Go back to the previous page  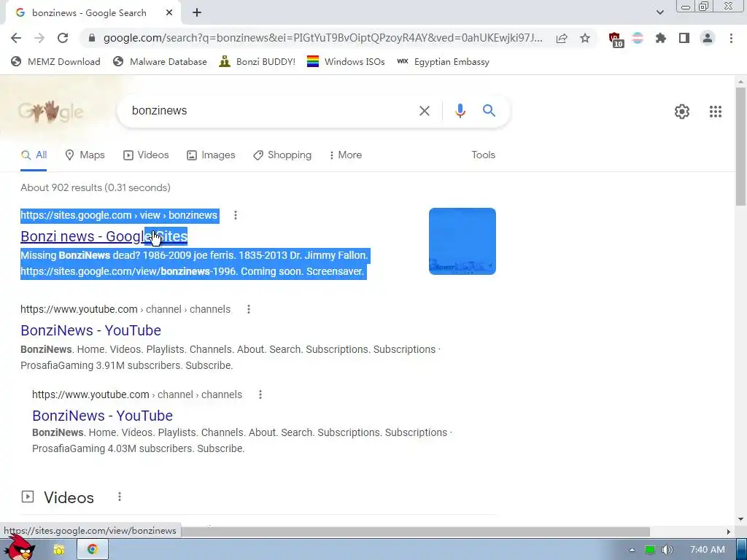coord(16,38)
